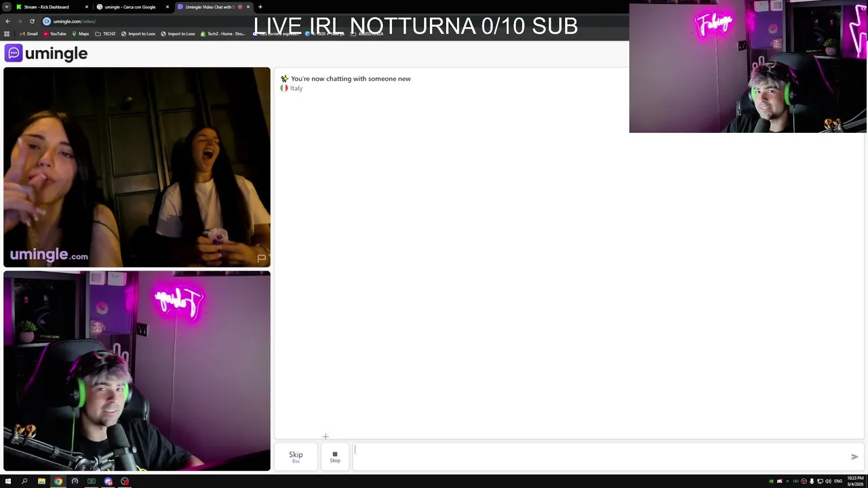Click the Chrome taskbar icon
The height and width of the screenshot is (488, 868).
click(58, 481)
